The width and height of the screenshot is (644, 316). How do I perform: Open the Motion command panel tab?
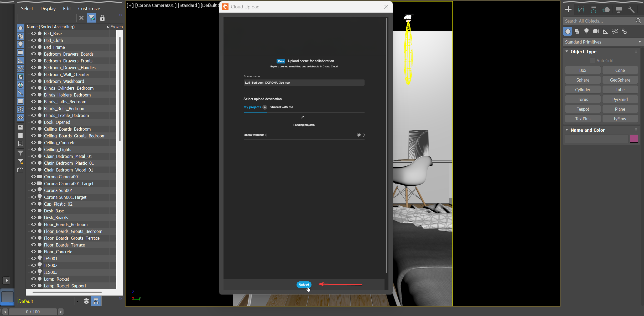(x=606, y=10)
